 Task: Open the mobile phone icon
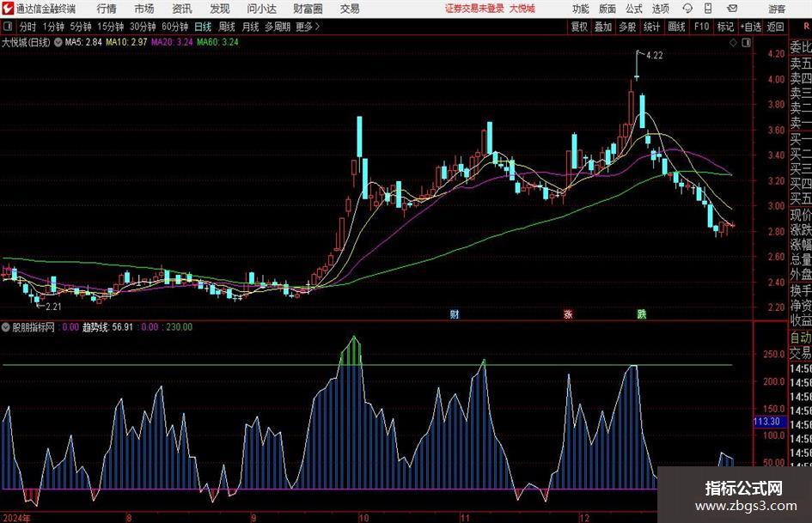[x=709, y=9]
